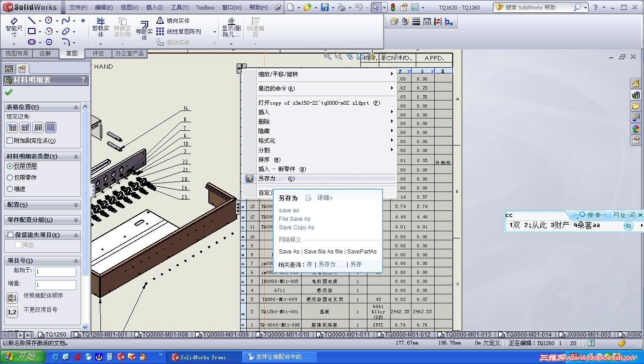The image size is (644, 364).
Task: Click the 搜索 button in input bar
Action: click(x=590, y=215)
